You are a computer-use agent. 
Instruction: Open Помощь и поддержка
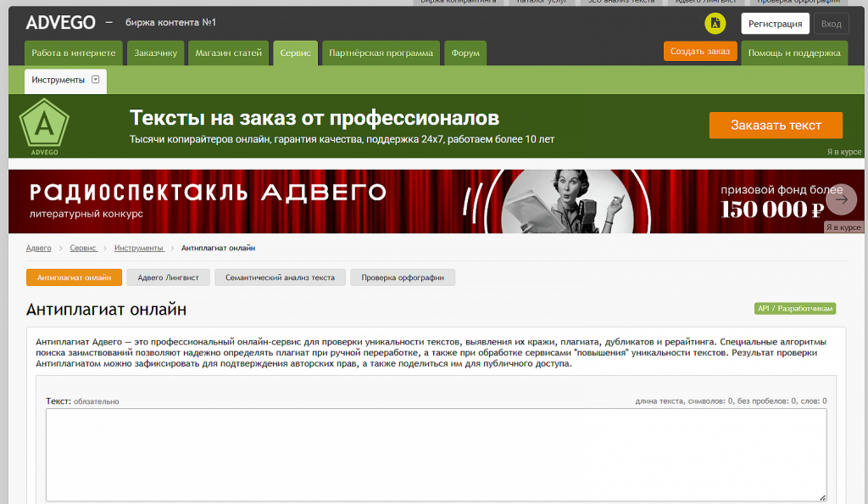(793, 53)
